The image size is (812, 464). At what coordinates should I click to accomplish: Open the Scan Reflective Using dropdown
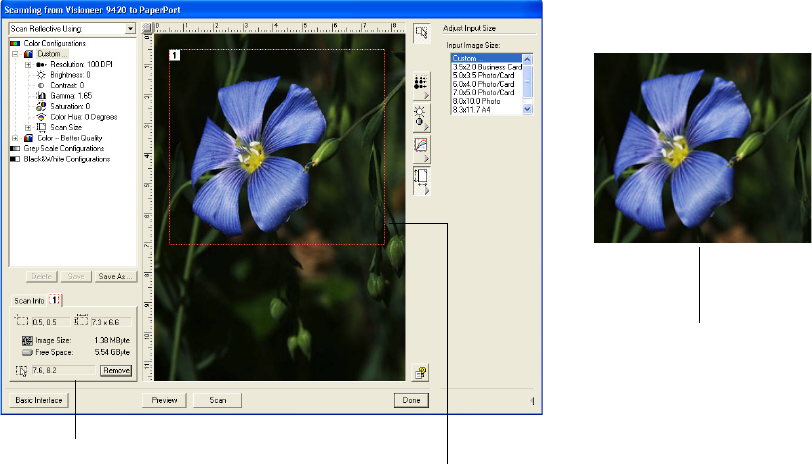pyautogui.click(x=131, y=29)
